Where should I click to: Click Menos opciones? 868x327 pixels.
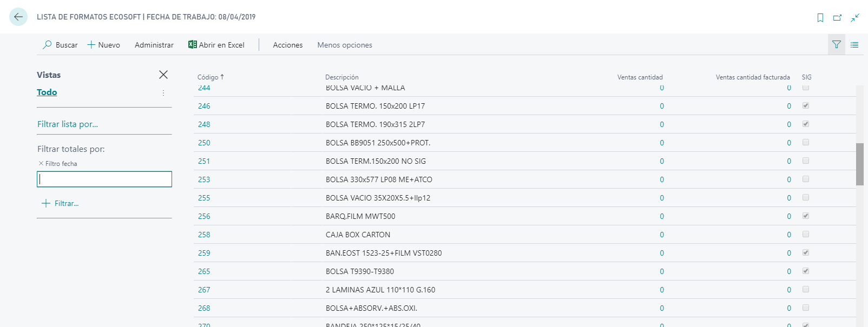pyautogui.click(x=345, y=45)
